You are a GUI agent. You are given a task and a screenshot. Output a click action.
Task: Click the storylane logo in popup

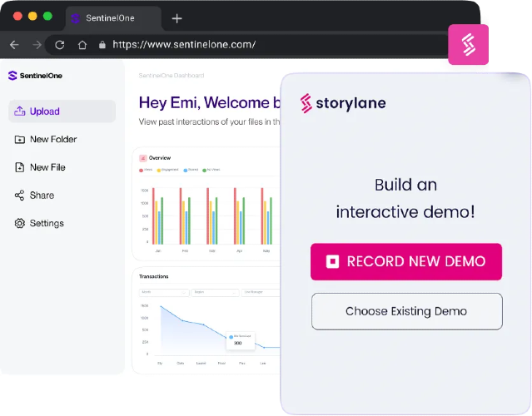pyautogui.click(x=343, y=103)
